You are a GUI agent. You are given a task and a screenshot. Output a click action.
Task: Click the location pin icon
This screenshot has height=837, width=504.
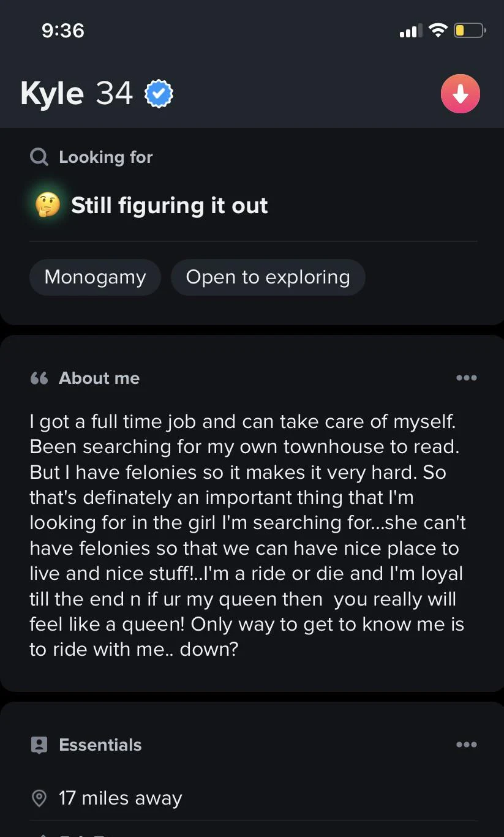pyautogui.click(x=39, y=798)
